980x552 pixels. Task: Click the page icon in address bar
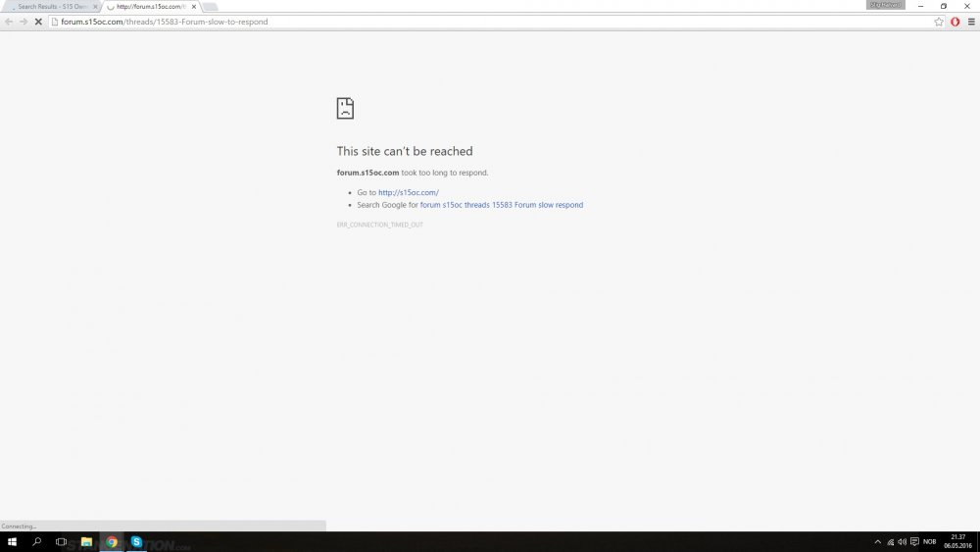[54, 22]
